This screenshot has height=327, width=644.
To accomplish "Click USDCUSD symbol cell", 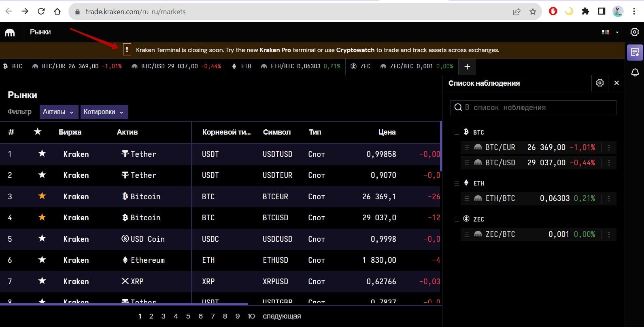I will (277, 239).
